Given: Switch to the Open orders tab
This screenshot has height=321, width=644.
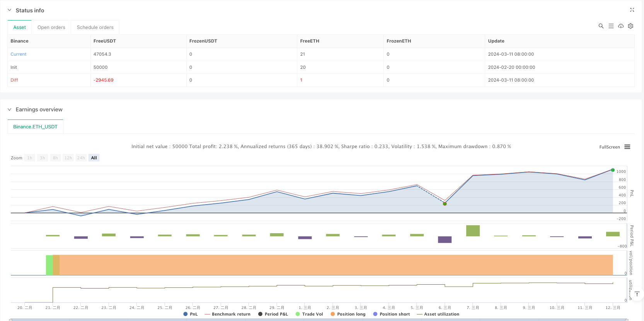Looking at the screenshot, I should [51, 27].
